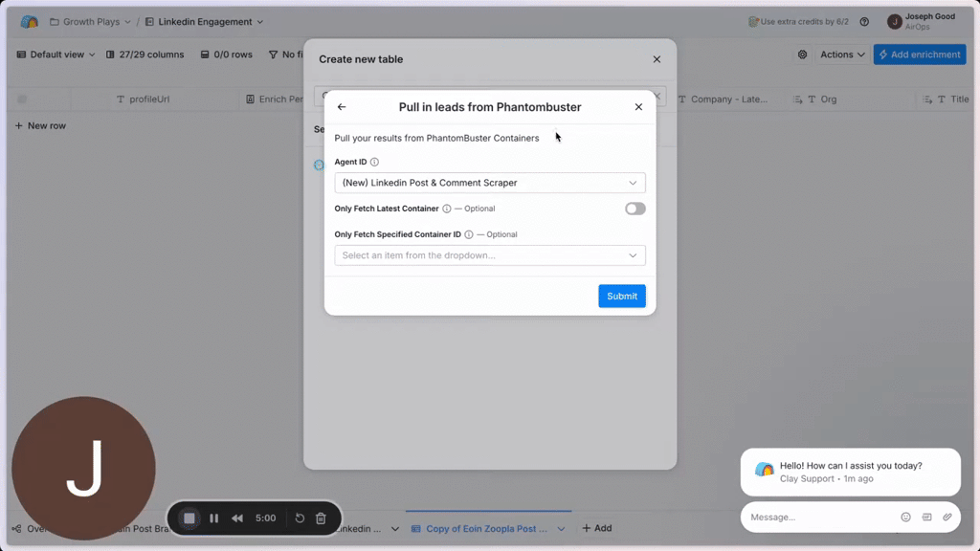This screenshot has height=551, width=980.
Task: Show Only Fetch Latest Container info icon
Action: [446, 209]
